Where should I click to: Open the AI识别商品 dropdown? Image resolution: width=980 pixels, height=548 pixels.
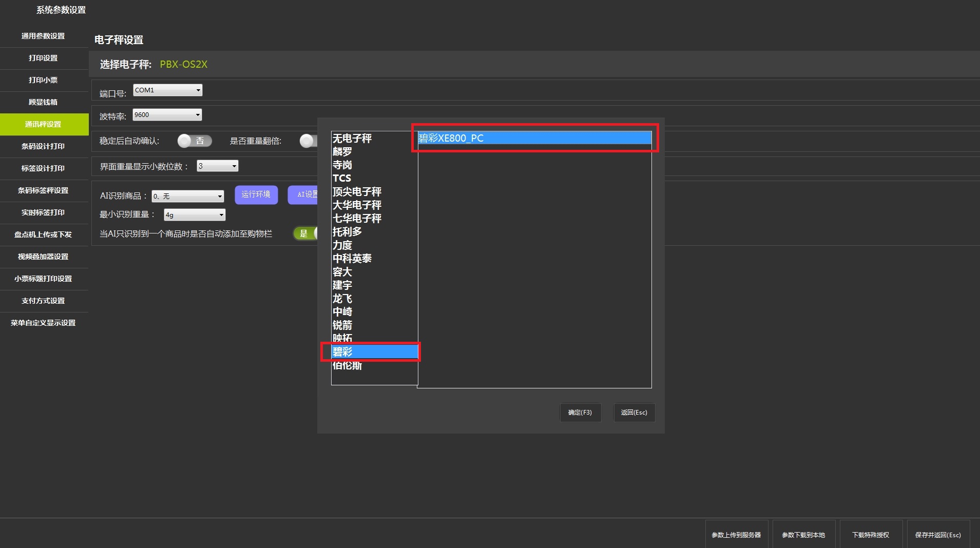[x=188, y=196]
